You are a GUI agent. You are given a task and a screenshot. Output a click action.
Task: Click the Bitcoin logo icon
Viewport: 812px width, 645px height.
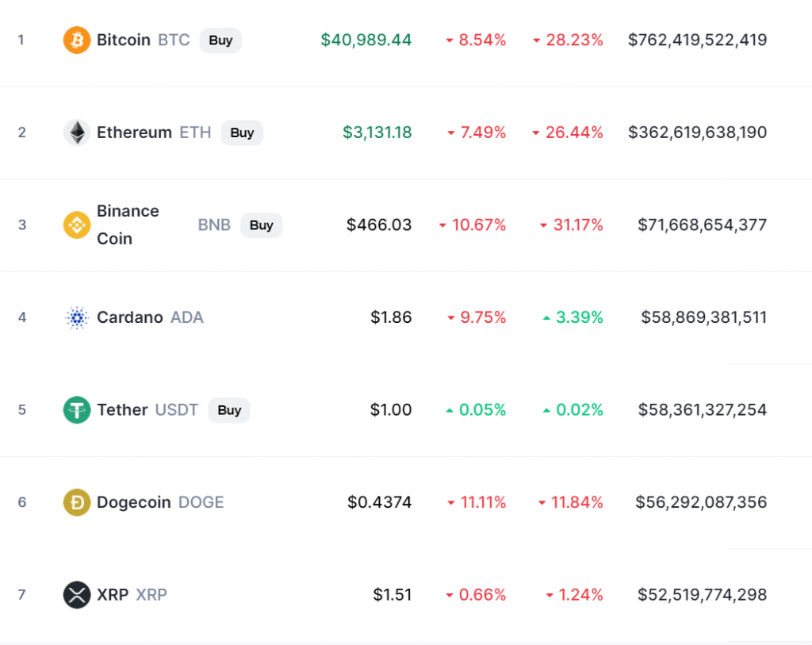tap(77, 40)
